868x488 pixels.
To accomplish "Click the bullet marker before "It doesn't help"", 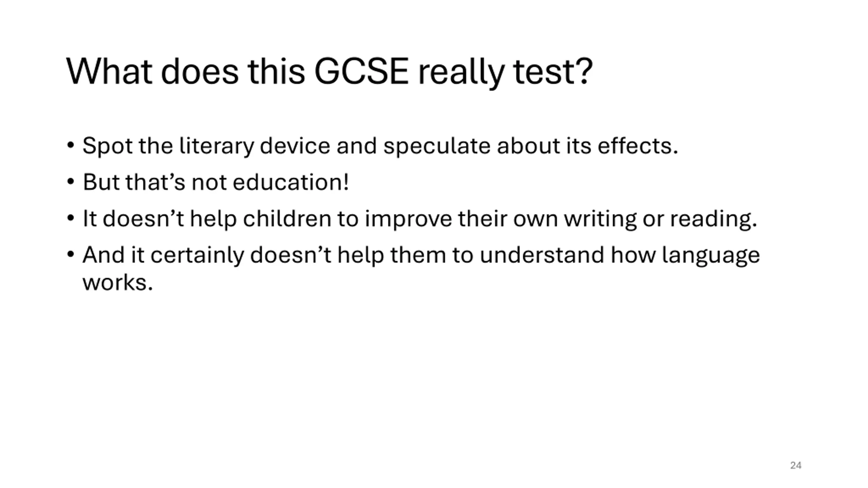I will click(x=71, y=219).
